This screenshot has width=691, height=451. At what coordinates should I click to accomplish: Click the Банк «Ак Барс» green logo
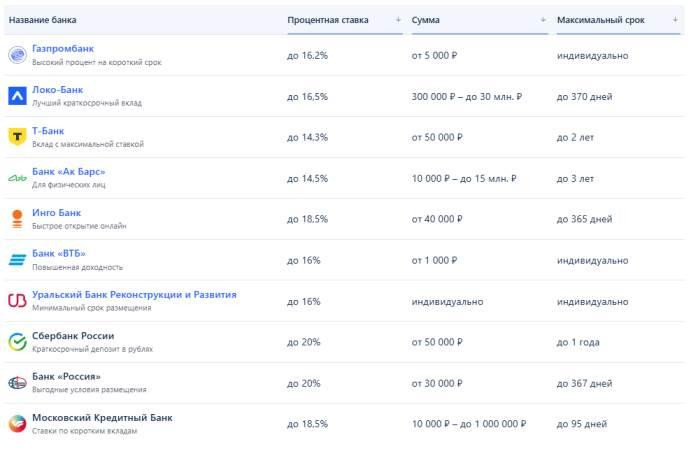point(17,178)
